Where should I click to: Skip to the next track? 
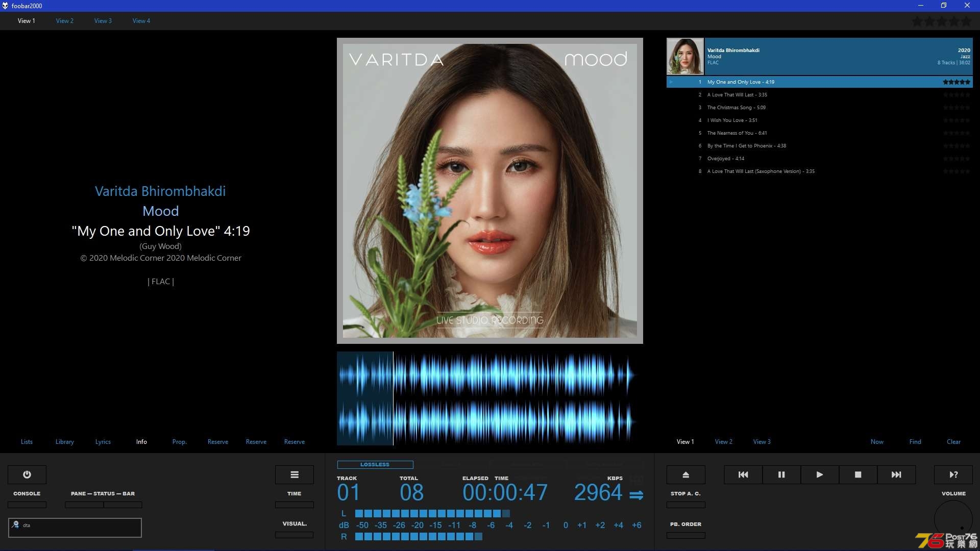[896, 474]
